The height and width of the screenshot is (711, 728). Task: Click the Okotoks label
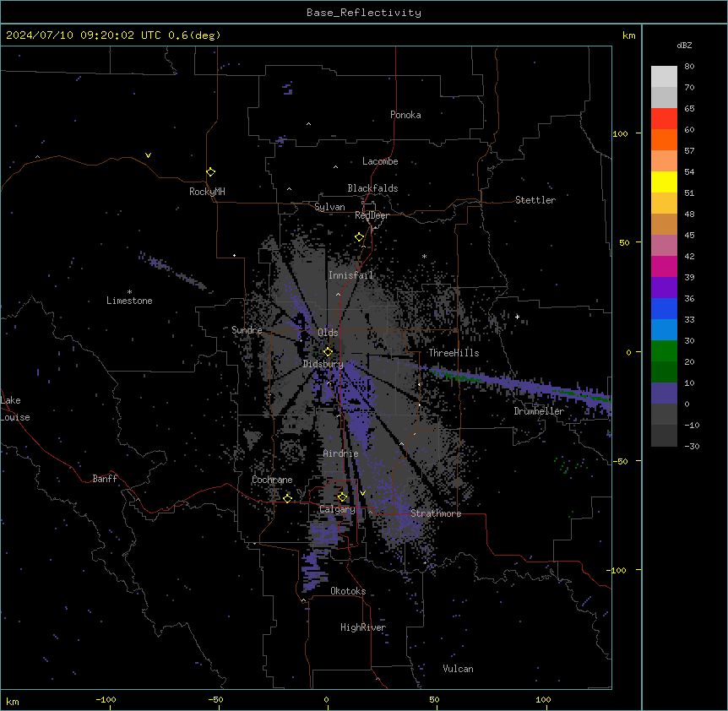pos(348,591)
